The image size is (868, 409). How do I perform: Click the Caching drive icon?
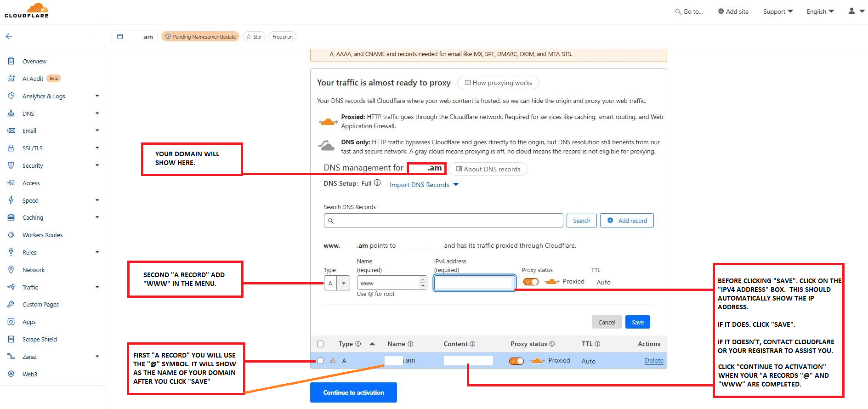(x=11, y=217)
